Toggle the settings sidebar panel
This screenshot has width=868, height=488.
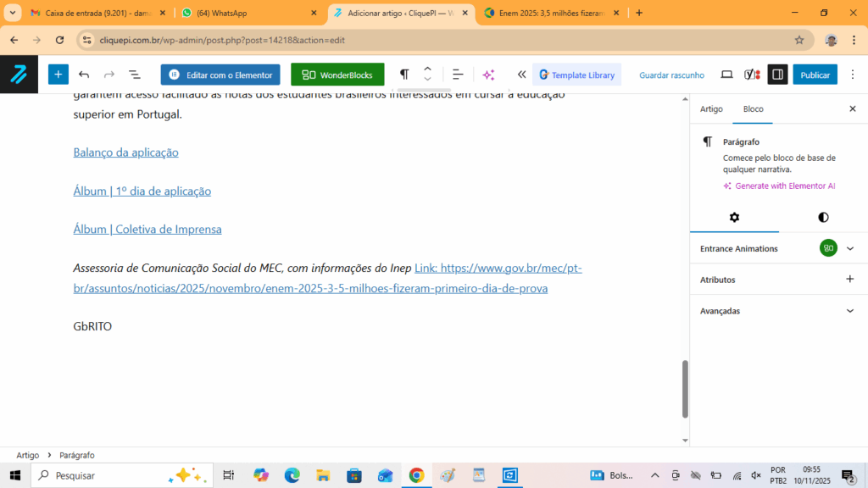point(776,75)
